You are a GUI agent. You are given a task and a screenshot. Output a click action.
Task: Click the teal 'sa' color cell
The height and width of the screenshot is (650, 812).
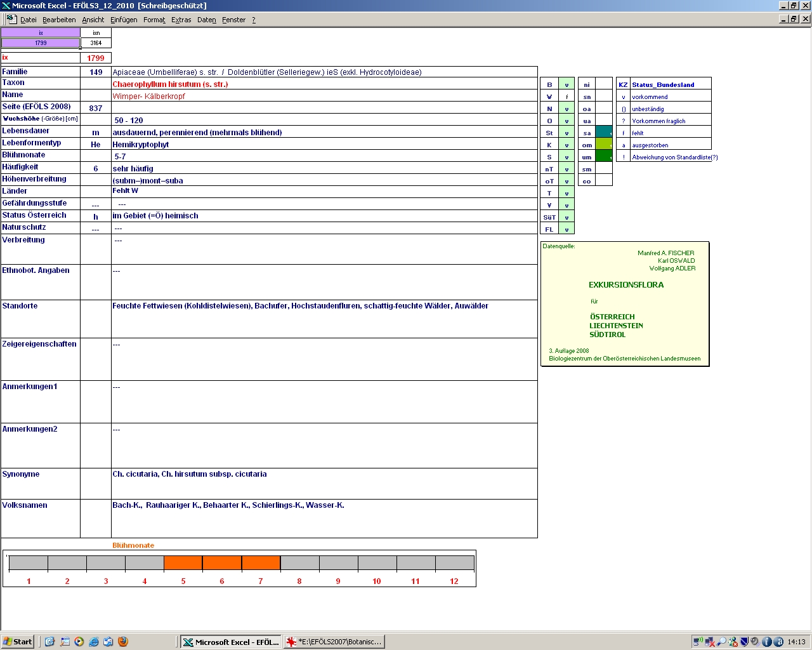pyautogui.click(x=604, y=133)
